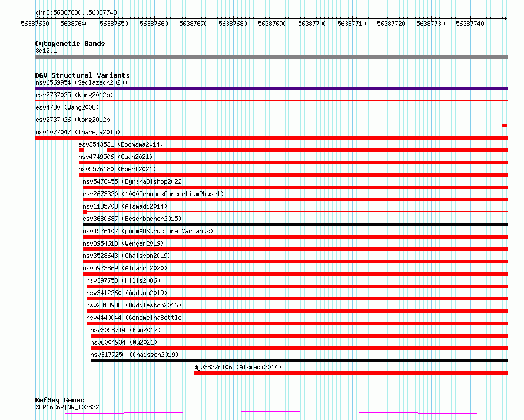
Task: Click nsv1135708 (Alsmadi2014) label
Action: pos(125,206)
